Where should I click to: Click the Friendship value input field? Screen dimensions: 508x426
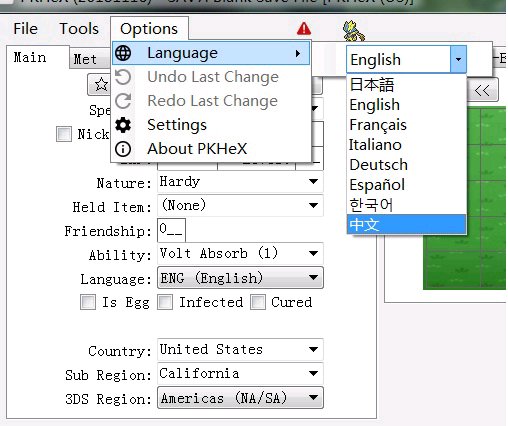(171, 230)
